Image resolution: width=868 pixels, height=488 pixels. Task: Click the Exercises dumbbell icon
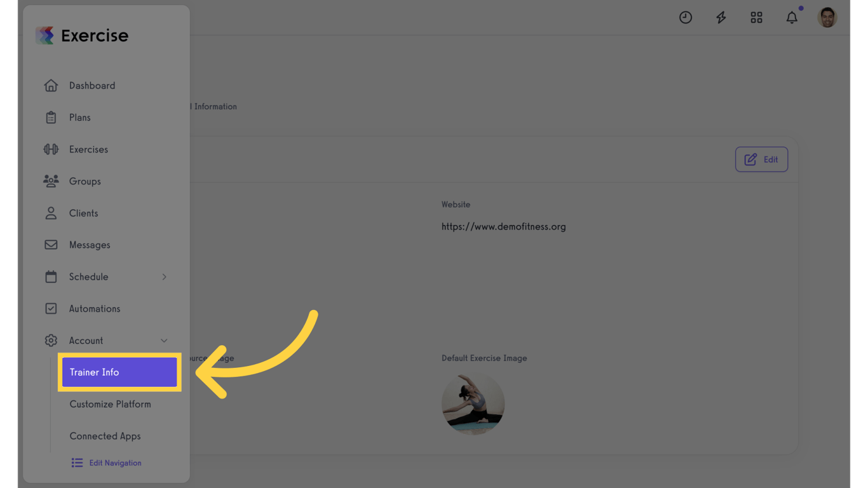pos(51,149)
